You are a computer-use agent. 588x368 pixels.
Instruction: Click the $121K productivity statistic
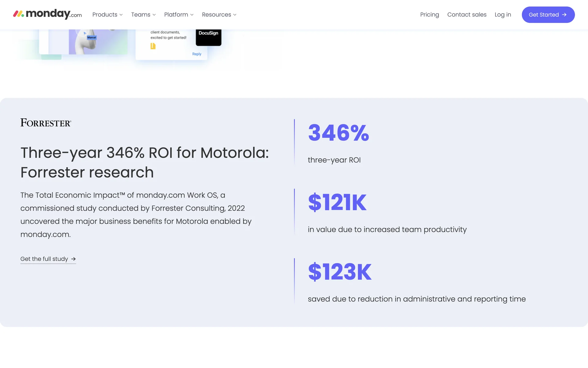pyautogui.click(x=337, y=202)
